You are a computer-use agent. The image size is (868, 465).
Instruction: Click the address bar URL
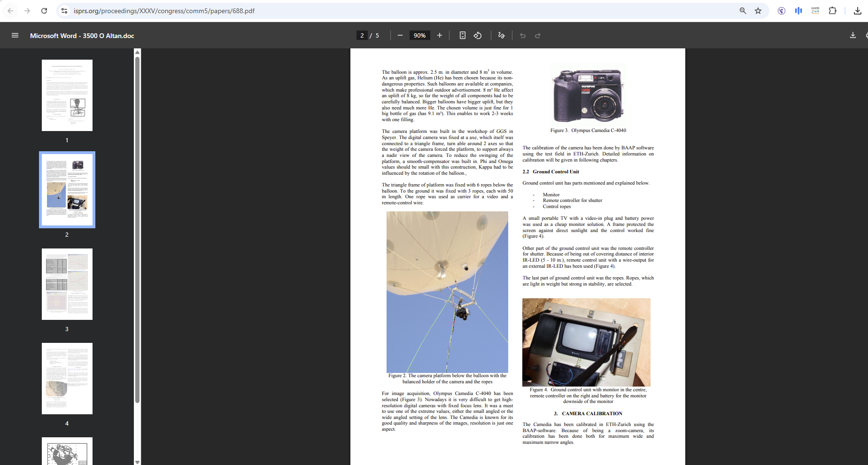pos(164,11)
